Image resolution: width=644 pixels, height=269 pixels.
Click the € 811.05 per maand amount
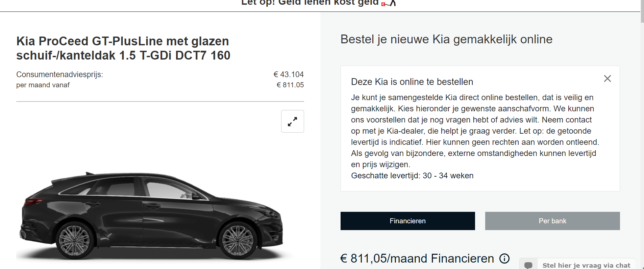290,85
